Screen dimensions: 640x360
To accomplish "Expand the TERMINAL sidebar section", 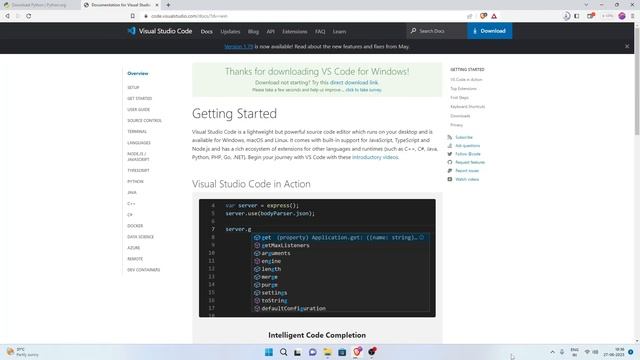I will 137,132.
